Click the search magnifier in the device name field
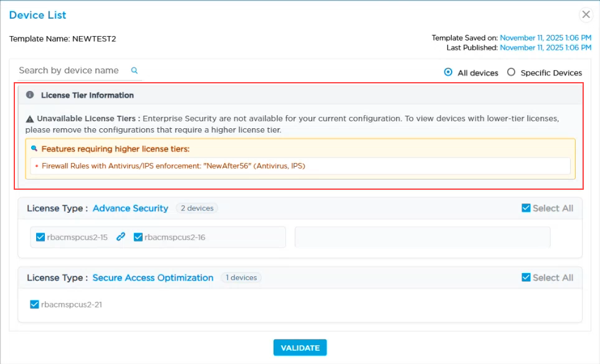600x364 pixels. (x=133, y=70)
